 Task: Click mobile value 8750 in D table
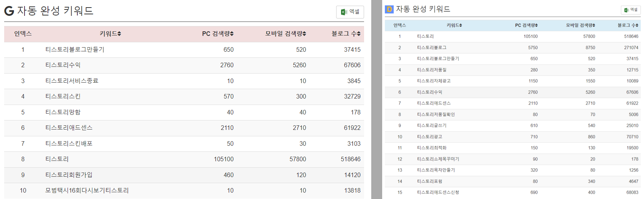pyautogui.click(x=590, y=48)
